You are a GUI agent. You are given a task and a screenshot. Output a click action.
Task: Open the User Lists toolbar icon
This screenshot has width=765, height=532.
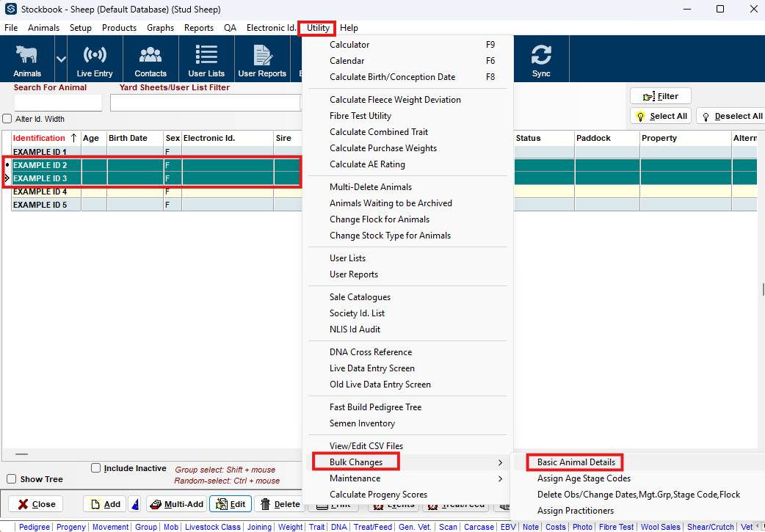[x=206, y=60]
